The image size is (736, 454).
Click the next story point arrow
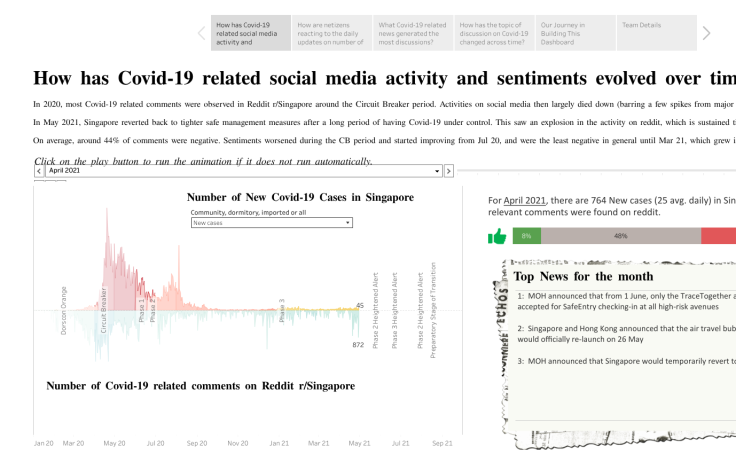click(706, 33)
